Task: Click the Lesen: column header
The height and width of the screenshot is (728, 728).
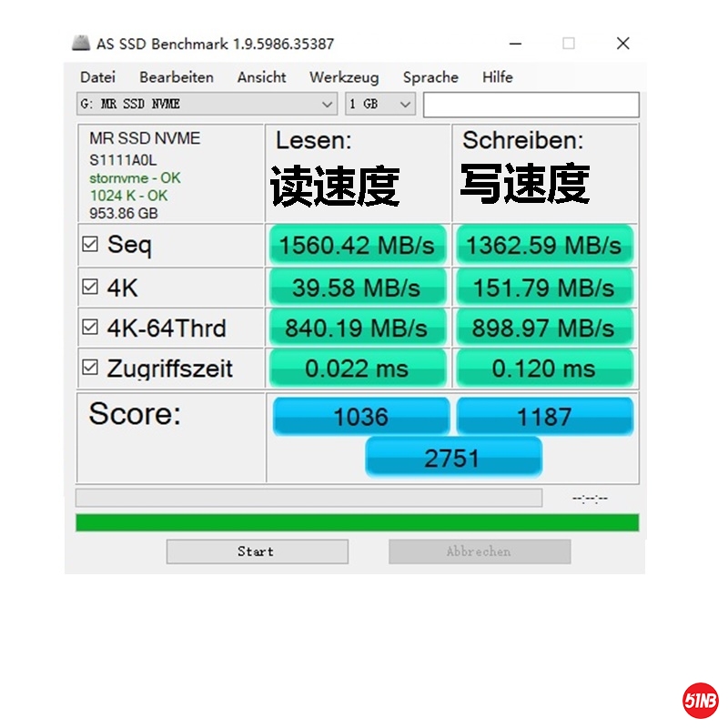Action: pyautogui.click(x=314, y=140)
